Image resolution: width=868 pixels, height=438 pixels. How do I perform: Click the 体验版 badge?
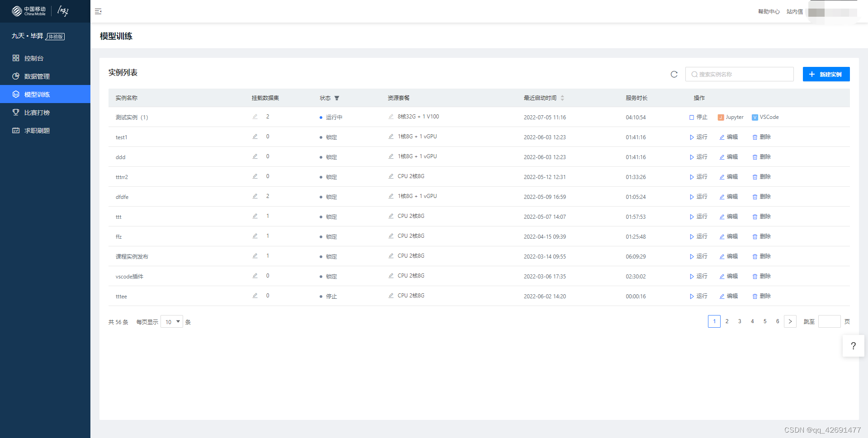click(x=56, y=37)
